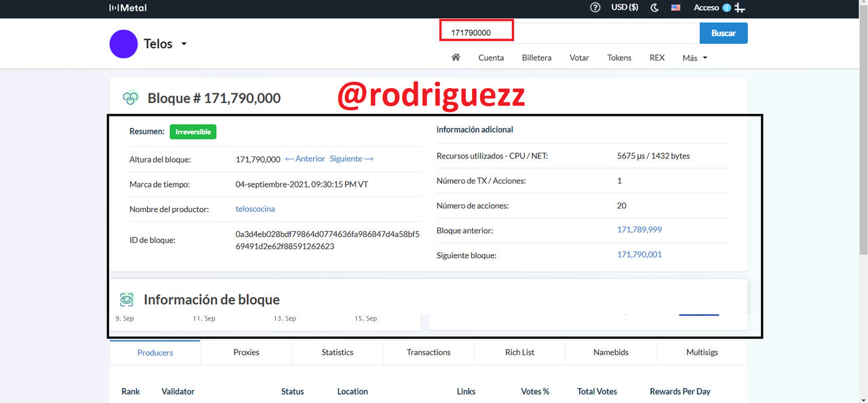Image resolution: width=868 pixels, height=403 pixels.
Task: Go to home via the house icon
Action: click(456, 58)
